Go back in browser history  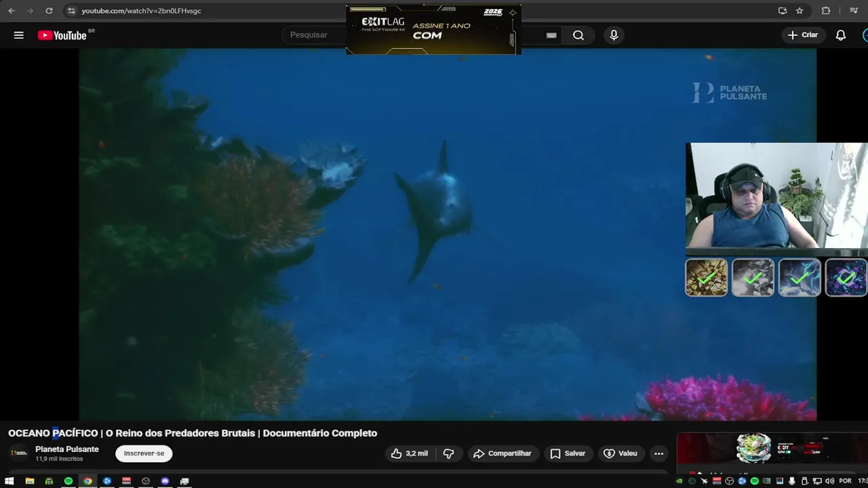(12, 11)
